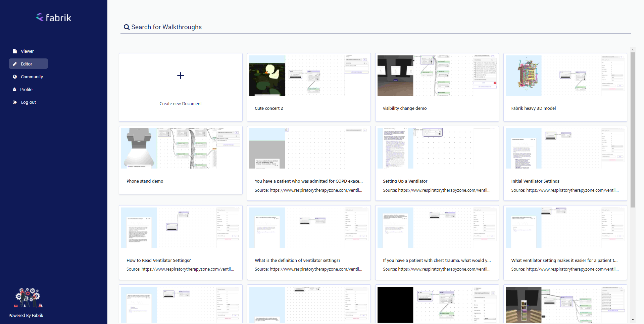
Task: Click the Fabrik logo
Action: 54,17
